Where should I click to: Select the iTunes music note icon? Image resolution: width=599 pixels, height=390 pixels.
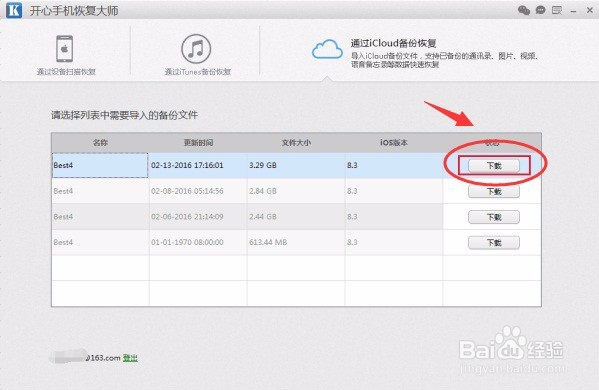196,49
